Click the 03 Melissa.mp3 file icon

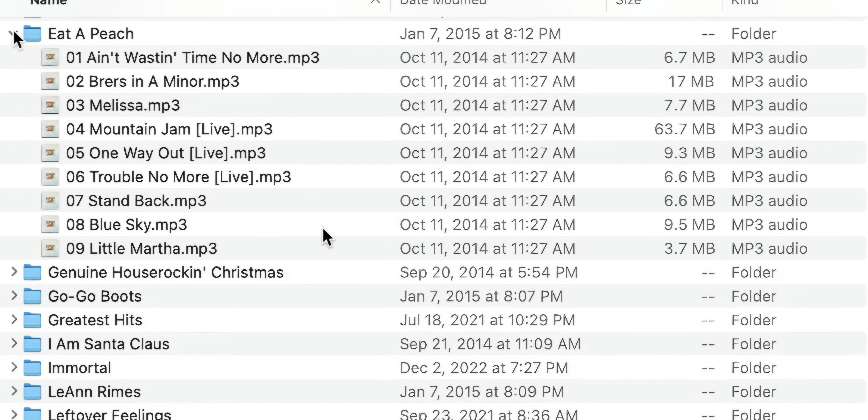(x=50, y=105)
